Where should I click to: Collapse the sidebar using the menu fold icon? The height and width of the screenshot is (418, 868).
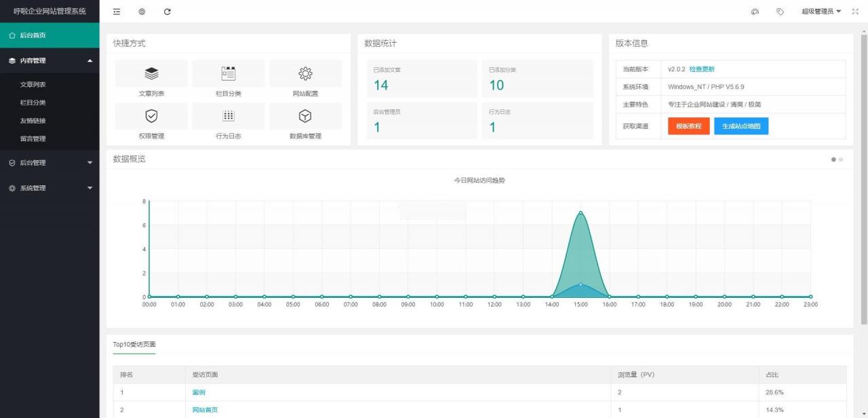[x=117, y=12]
